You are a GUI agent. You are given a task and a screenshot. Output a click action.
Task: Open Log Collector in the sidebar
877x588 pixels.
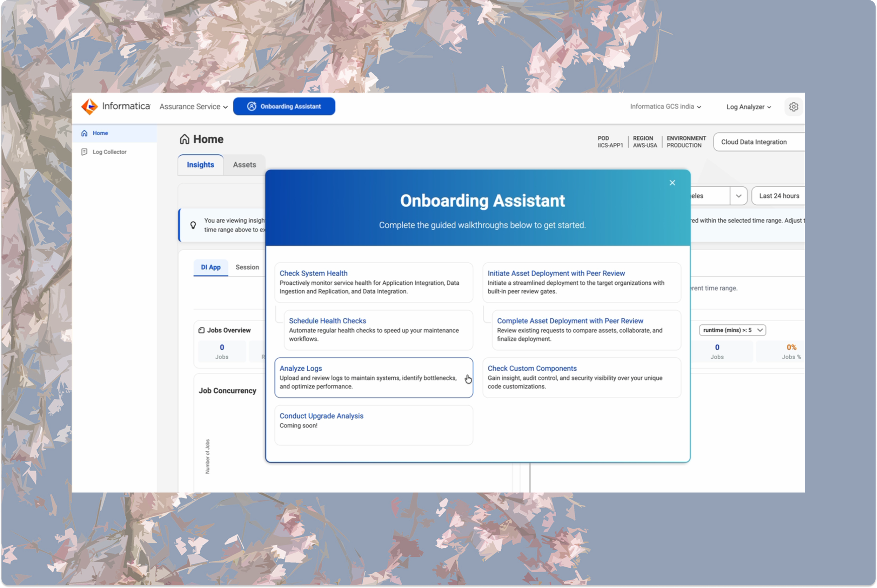(x=114, y=152)
